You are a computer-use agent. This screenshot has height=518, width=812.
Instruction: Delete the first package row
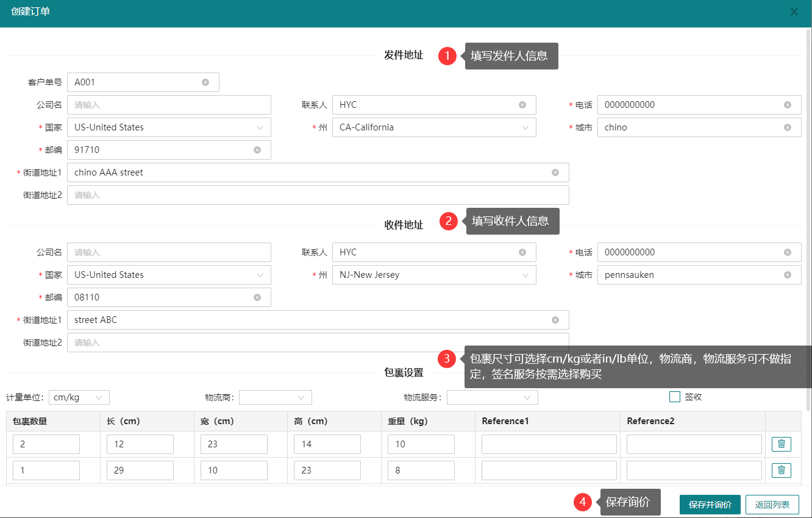click(782, 444)
